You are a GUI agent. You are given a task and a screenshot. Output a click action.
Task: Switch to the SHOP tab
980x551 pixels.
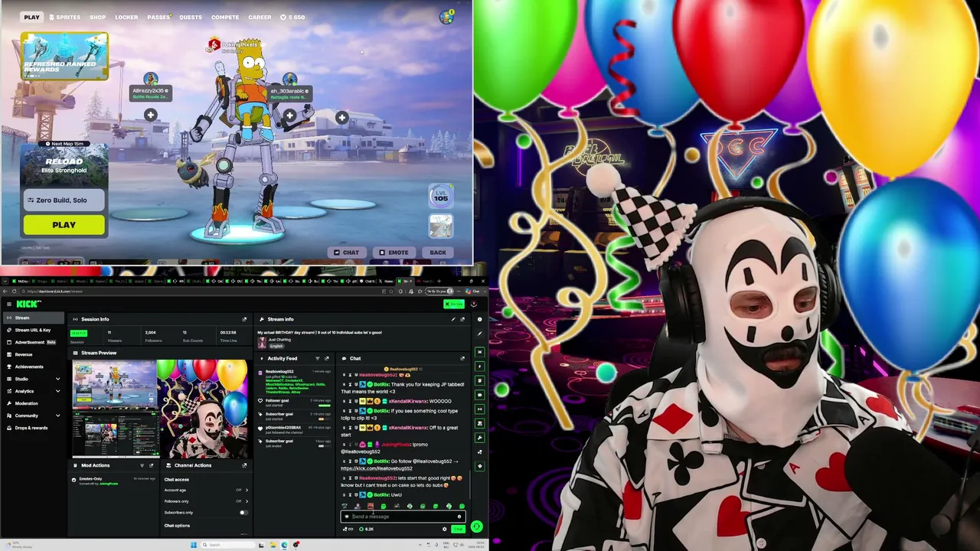click(x=97, y=17)
